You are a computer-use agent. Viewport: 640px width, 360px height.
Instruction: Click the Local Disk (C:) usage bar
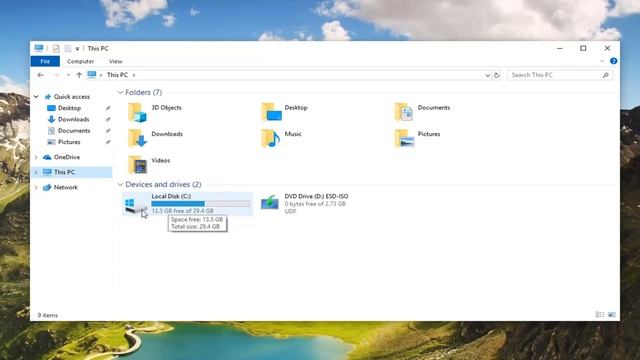tap(201, 204)
